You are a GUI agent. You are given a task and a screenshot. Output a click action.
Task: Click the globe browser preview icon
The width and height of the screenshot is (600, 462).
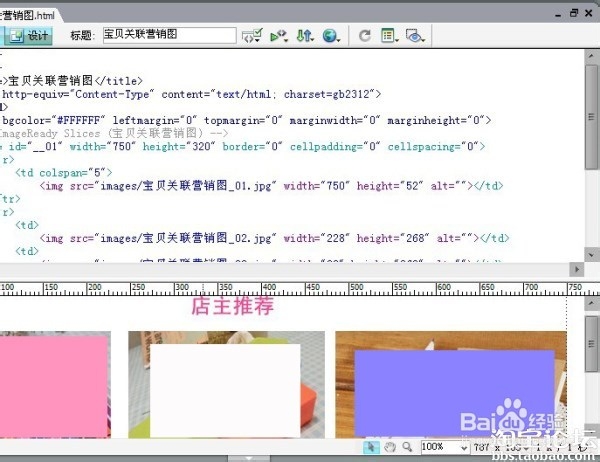(x=331, y=36)
